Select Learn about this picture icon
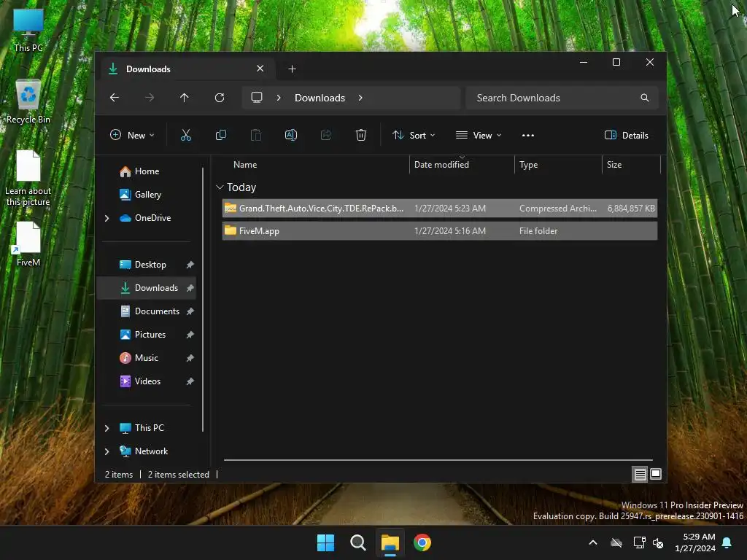This screenshot has height=560, width=747. (x=28, y=178)
